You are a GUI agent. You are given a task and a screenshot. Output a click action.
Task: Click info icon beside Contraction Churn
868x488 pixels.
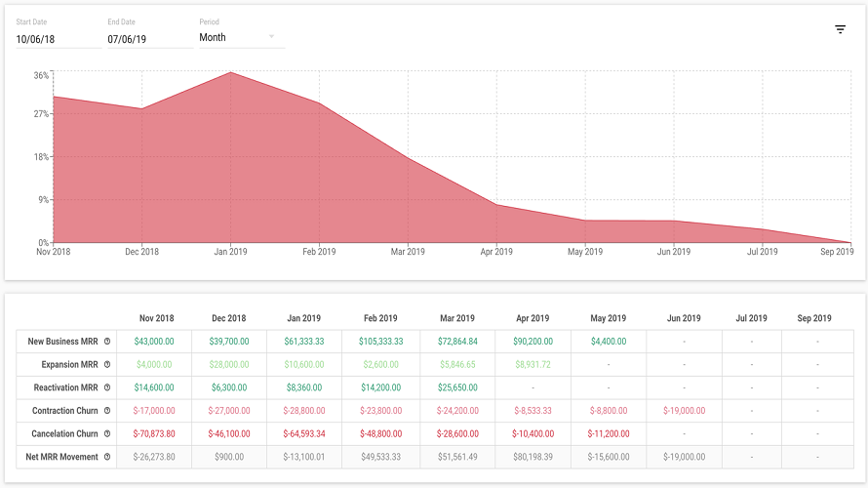click(x=107, y=411)
